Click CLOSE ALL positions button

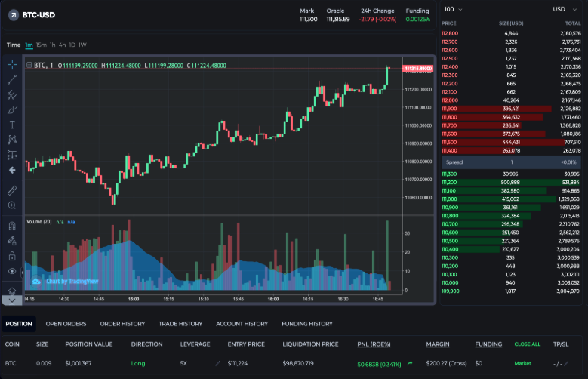pos(528,344)
